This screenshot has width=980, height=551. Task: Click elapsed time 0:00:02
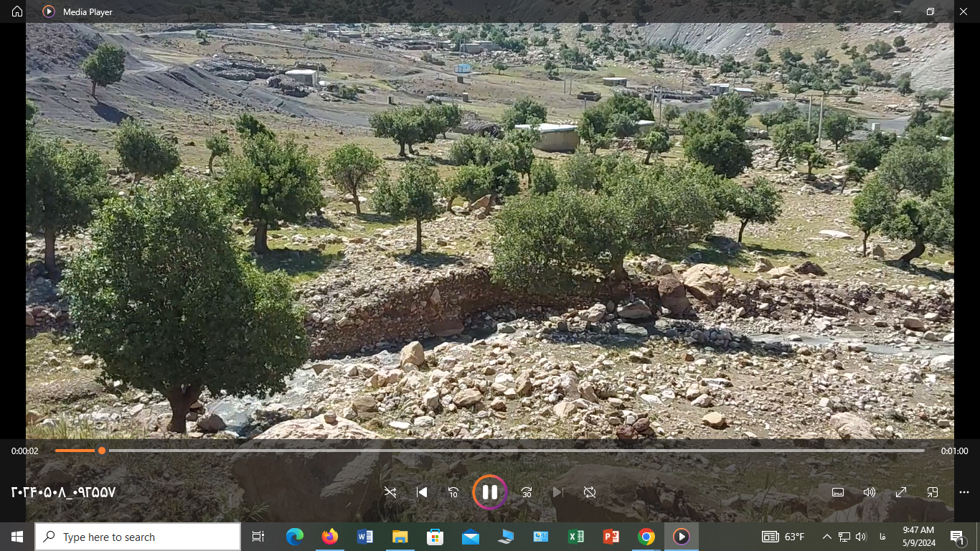pos(24,451)
